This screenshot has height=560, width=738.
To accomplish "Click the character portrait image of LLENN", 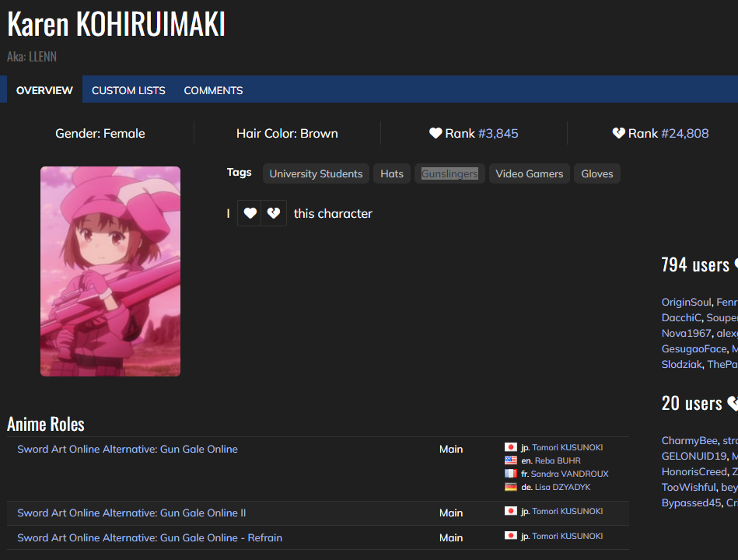I will click(110, 271).
